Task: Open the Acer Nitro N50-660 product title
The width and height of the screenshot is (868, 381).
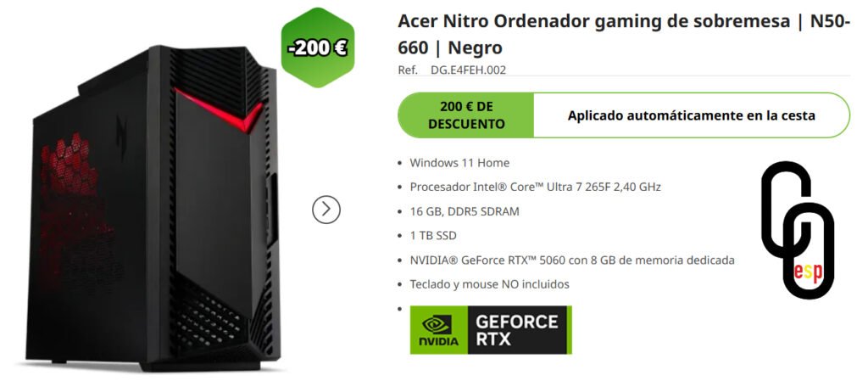Action: pyautogui.click(x=623, y=34)
